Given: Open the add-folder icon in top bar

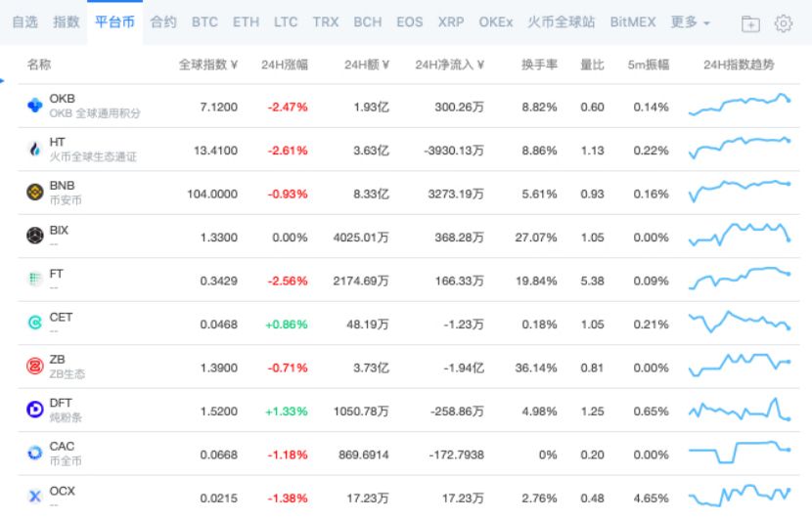Looking at the screenshot, I should (x=750, y=23).
